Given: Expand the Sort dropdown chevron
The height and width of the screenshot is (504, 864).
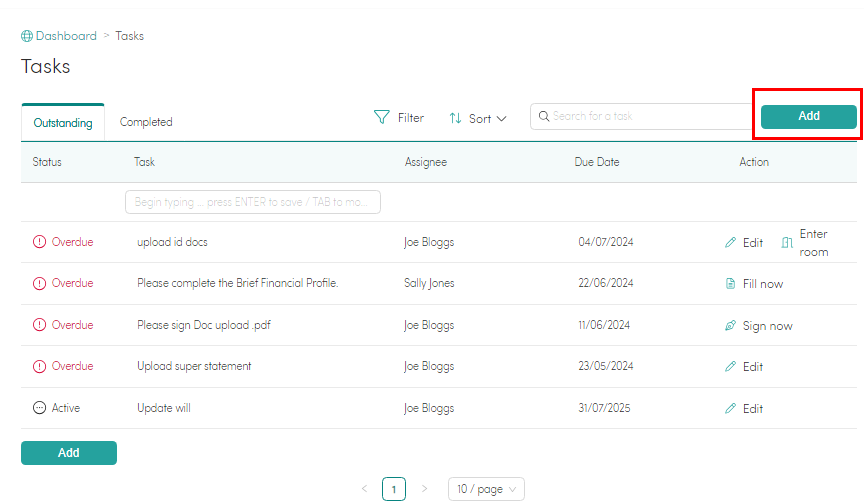Looking at the screenshot, I should coord(501,118).
